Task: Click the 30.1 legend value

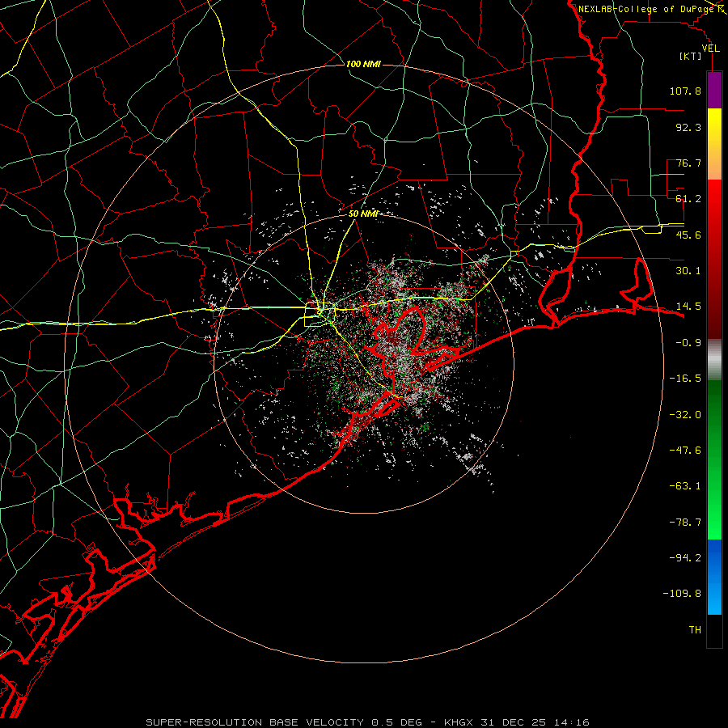Action: [x=688, y=271]
